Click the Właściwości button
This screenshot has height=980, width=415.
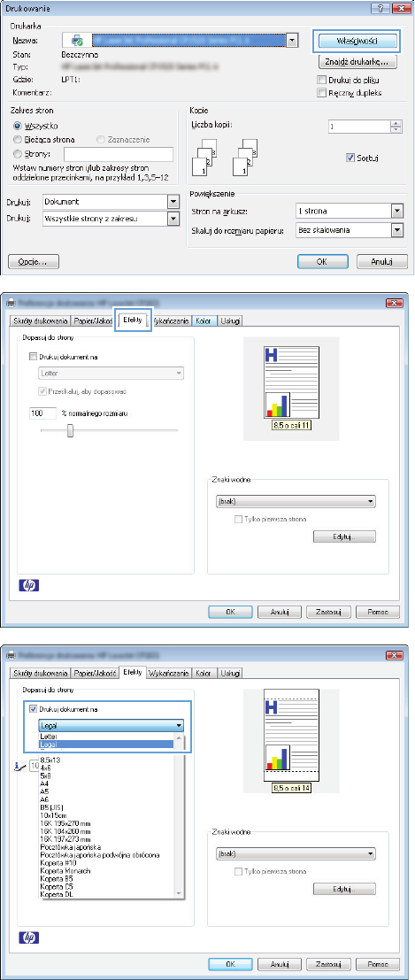point(357,42)
